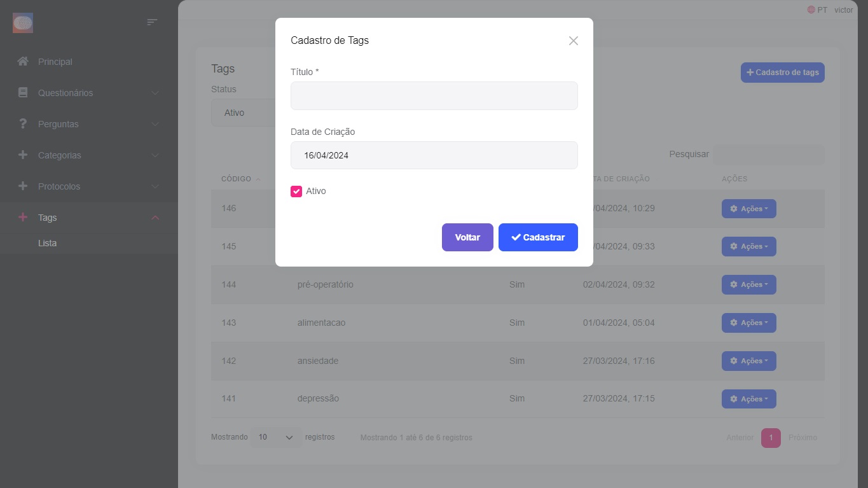
Task: Uncheck the Ativo checkbox
Action: pos(296,192)
